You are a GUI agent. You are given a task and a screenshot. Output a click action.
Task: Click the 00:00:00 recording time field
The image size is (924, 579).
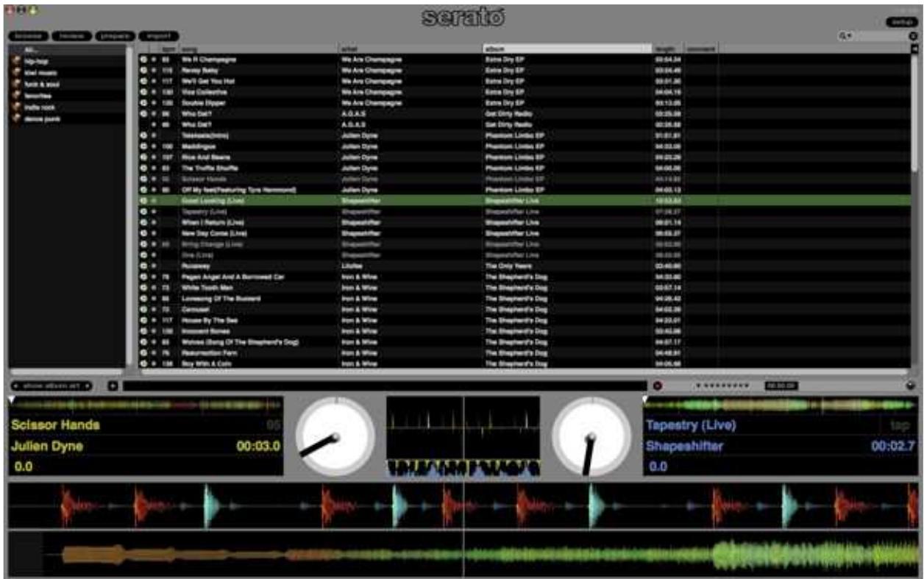tap(781, 386)
